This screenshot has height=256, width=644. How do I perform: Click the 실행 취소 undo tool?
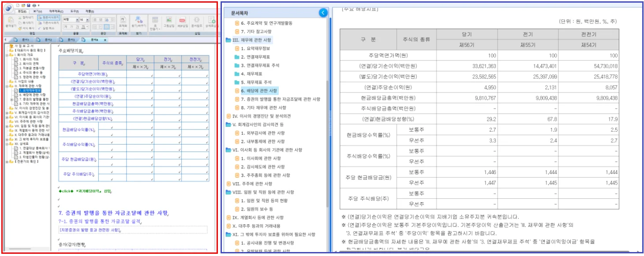[x=46, y=28]
